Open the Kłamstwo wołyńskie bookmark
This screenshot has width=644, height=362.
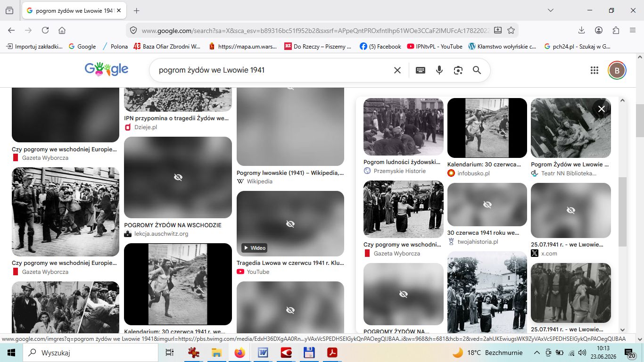coord(503,47)
